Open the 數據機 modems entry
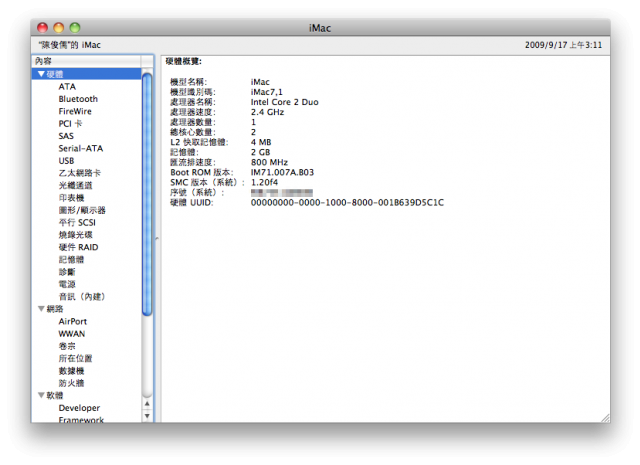The height and width of the screenshot is (465, 640). 71,371
